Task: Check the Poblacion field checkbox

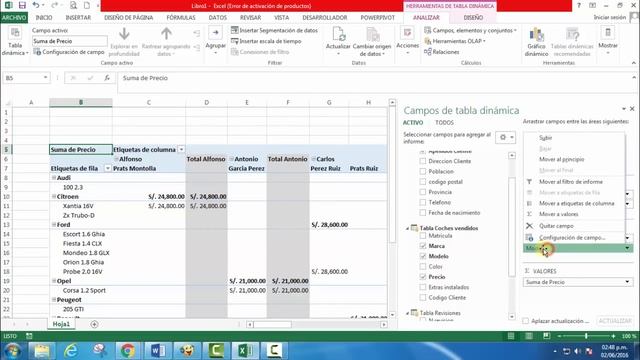Action: tap(423, 171)
